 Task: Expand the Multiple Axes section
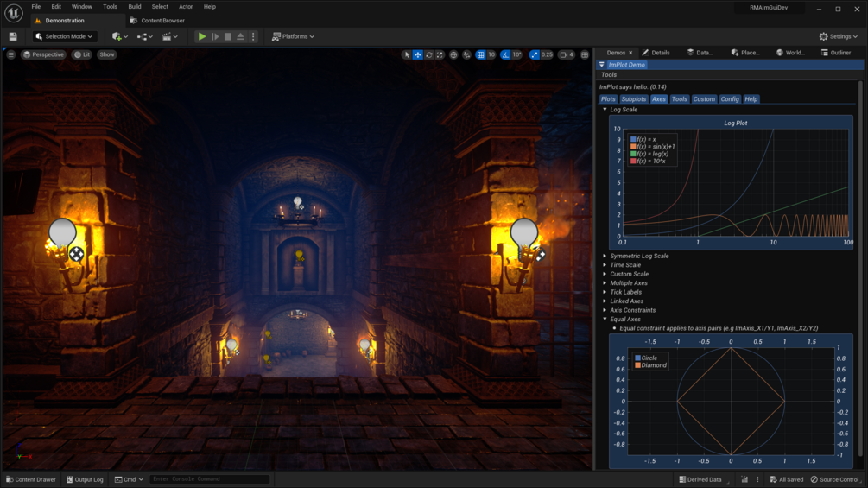(605, 283)
